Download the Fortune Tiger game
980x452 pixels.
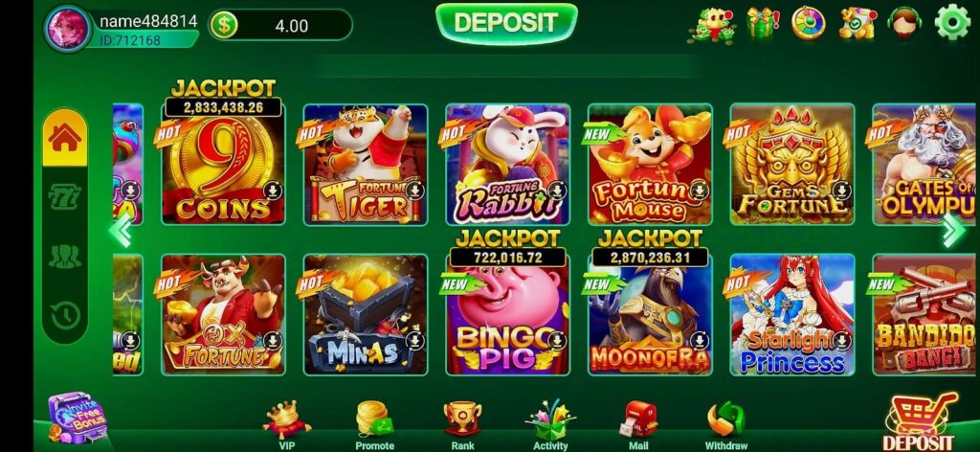tap(414, 190)
